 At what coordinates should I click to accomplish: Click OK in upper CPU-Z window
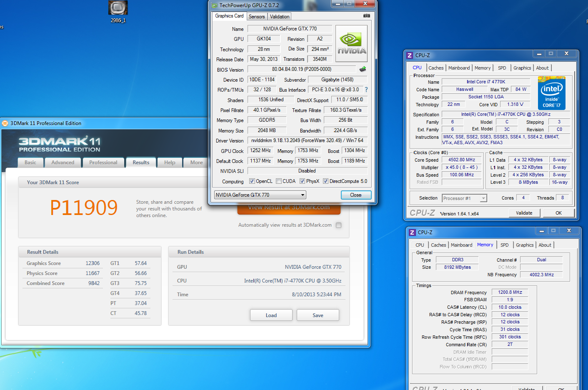tap(558, 213)
